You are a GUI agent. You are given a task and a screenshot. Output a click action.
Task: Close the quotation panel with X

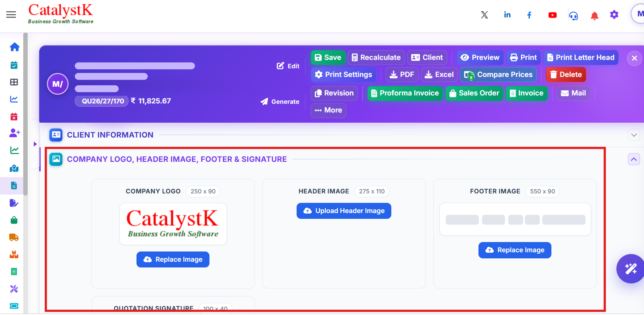pos(635,58)
